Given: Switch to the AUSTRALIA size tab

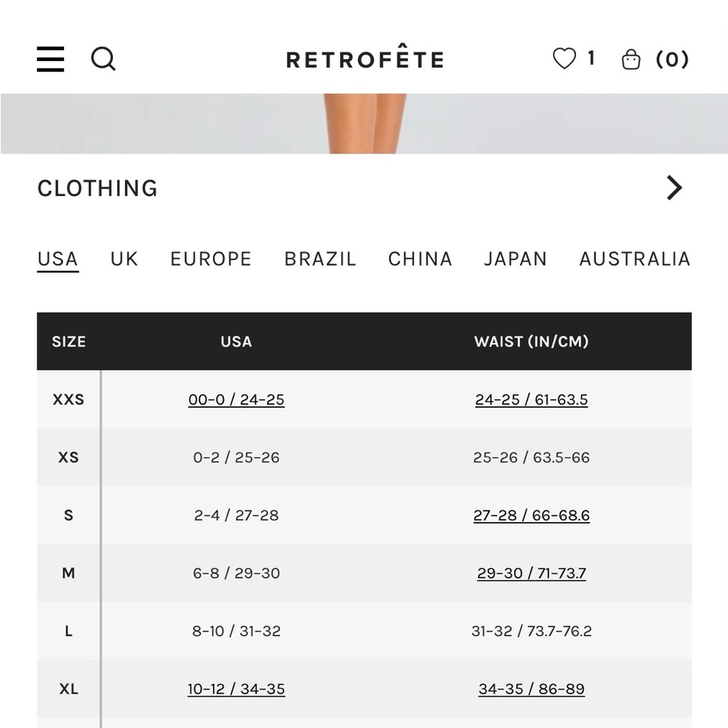Looking at the screenshot, I should pos(634,259).
